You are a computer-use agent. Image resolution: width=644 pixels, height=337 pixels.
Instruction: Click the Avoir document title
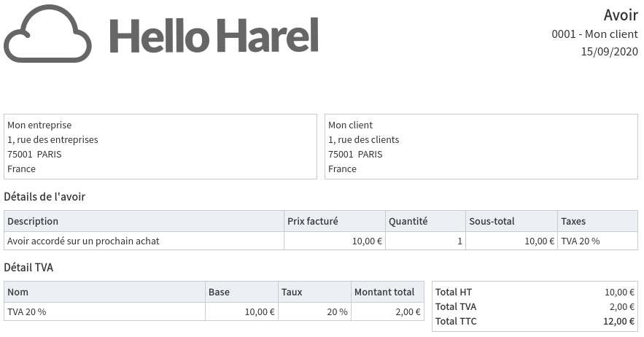621,15
